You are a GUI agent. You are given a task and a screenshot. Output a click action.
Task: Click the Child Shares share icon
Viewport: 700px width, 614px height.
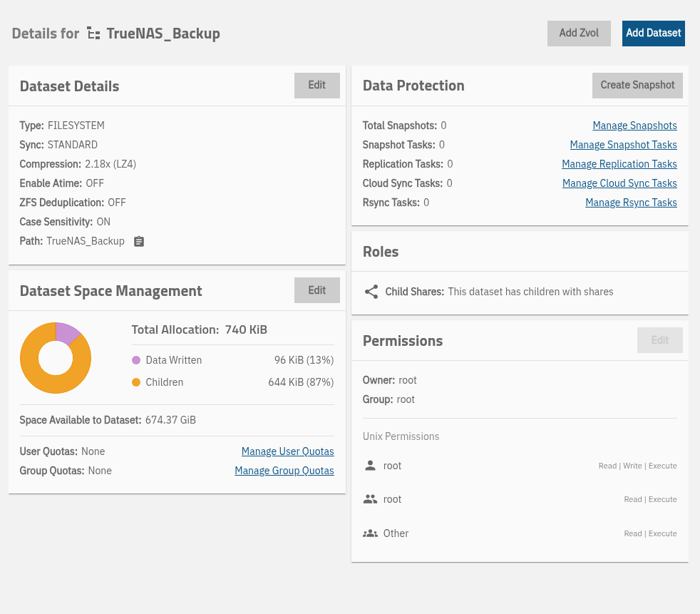[371, 292]
